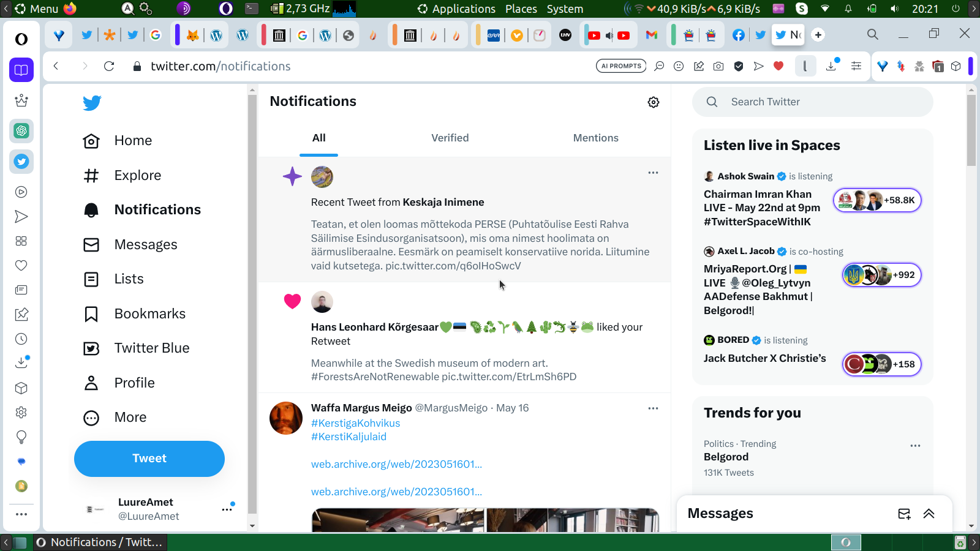
Task: Open sidebar three-dot setup menu
Action: point(21,514)
